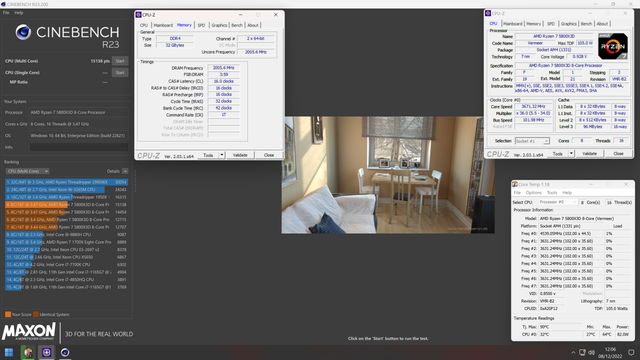Open Bench tab in Memory CPU-Z window
Image resolution: width=640 pixels, height=360 pixels.
237,25
